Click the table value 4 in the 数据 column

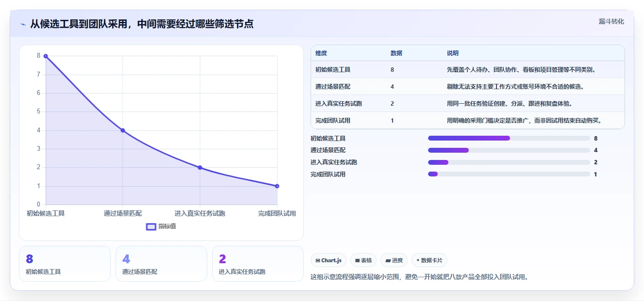click(392, 87)
